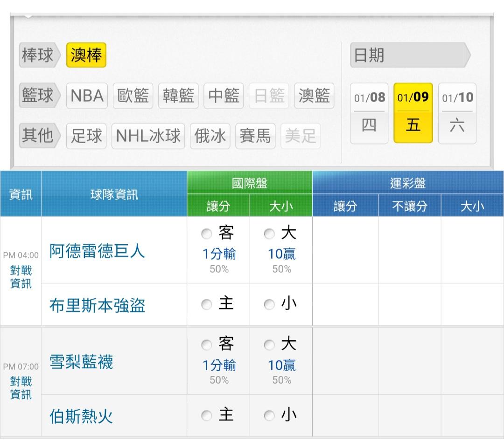Open 對戰資訊 for the PM 04:00 game

point(21,277)
